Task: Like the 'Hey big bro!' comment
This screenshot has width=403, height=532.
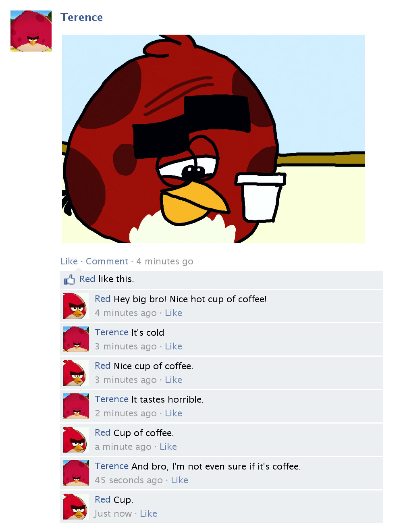Action: click(173, 313)
